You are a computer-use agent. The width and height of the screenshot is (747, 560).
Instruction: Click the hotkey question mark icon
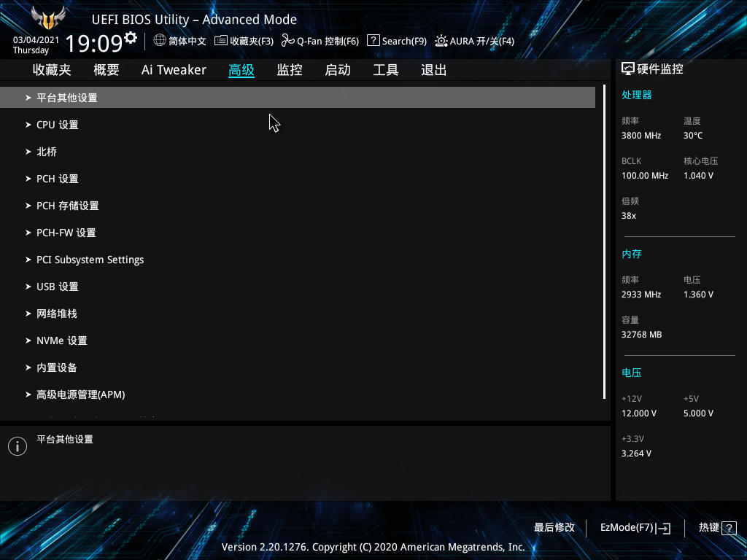729,528
